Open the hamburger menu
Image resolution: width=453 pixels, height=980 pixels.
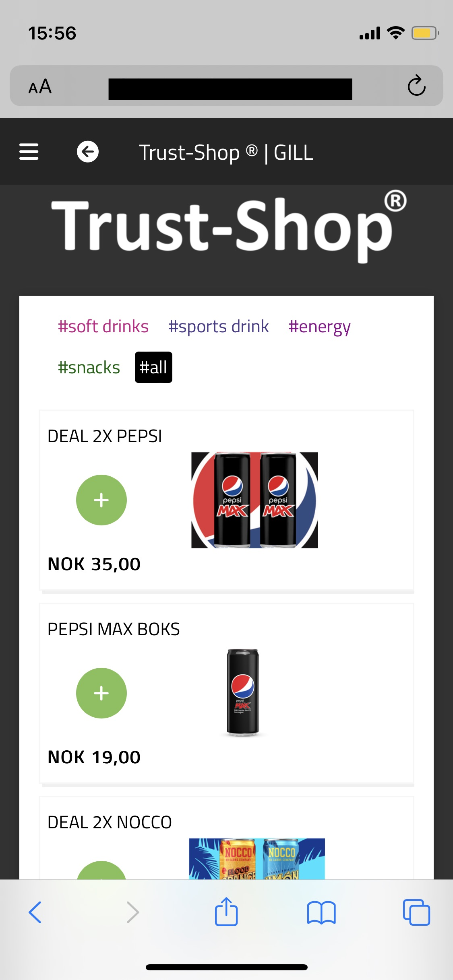tap(29, 152)
